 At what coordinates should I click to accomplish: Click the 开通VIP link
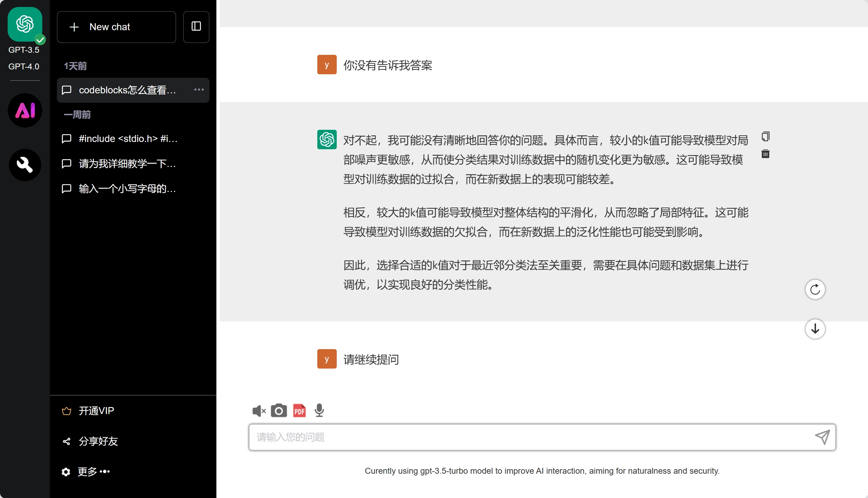[x=96, y=411]
